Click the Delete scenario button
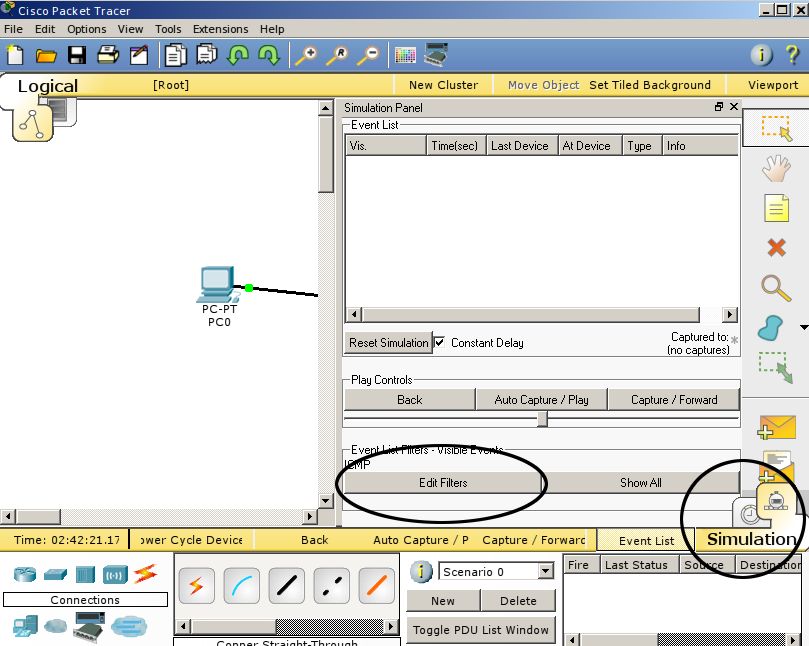 518,601
